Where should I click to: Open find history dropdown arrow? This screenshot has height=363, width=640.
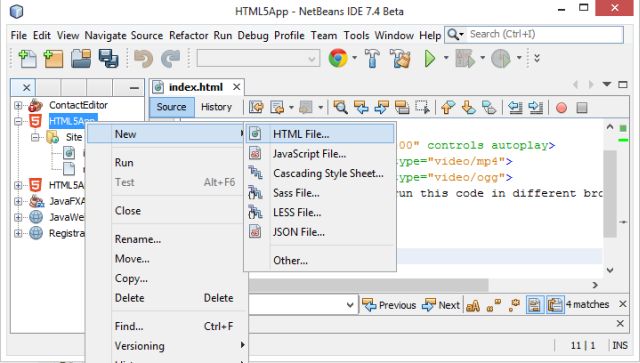pyautogui.click(x=350, y=305)
